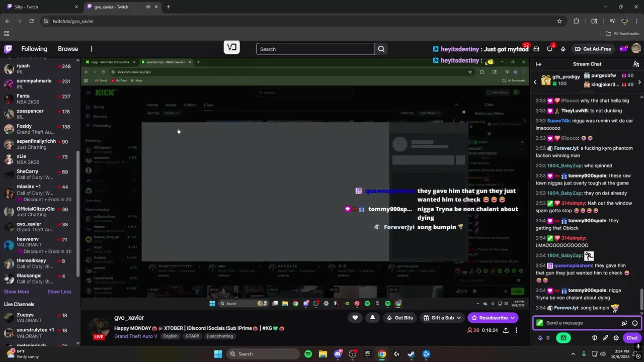Screen dimensions: 644x362
Task: Open Windows Start menu
Action: coord(218,354)
